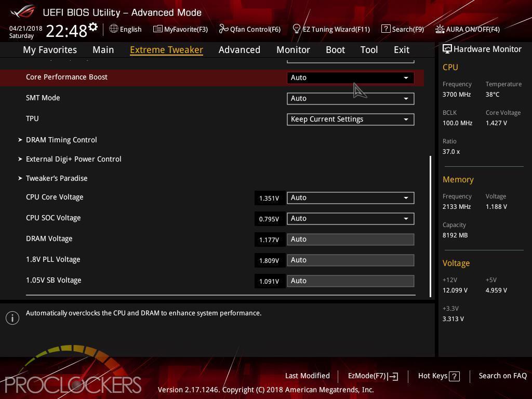This screenshot has height=399, width=532.
Task: Click the 04/21/2018 date text
Action: [26, 29]
